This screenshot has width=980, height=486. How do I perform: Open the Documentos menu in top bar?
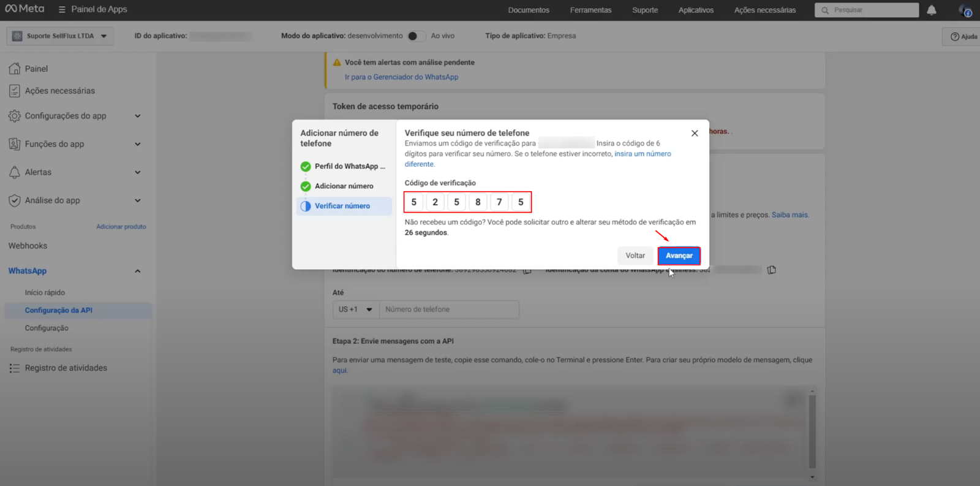coord(529,10)
